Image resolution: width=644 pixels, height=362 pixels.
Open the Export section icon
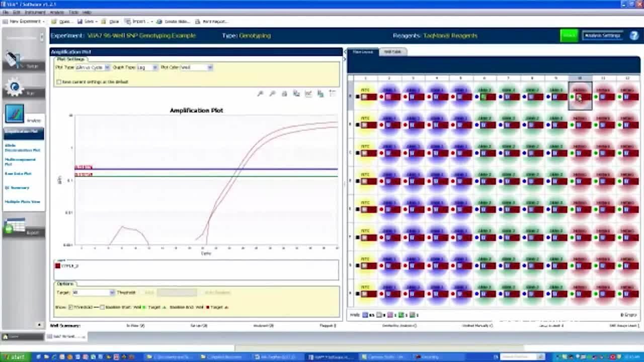tap(15, 228)
